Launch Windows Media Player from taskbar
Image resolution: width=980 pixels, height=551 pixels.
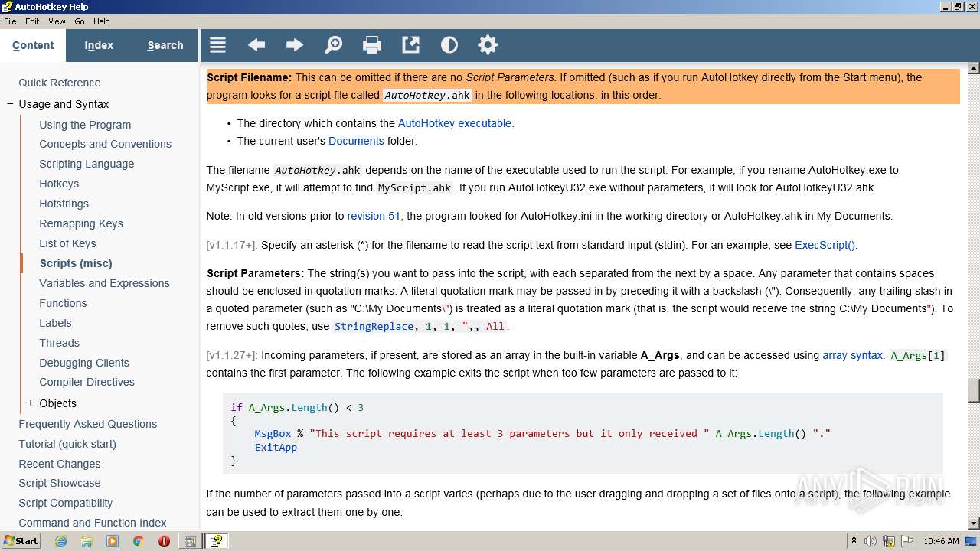point(113,541)
